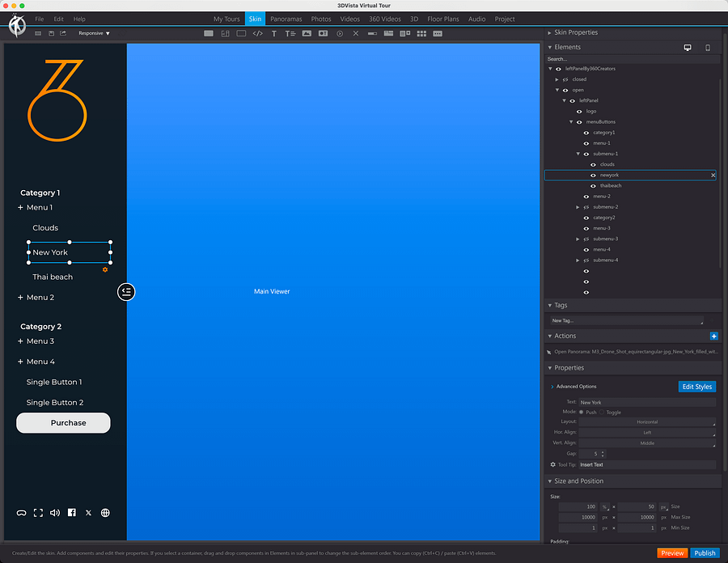Click the save icon in top toolbar
Viewport: 728px width, 563px height.
(x=51, y=33)
